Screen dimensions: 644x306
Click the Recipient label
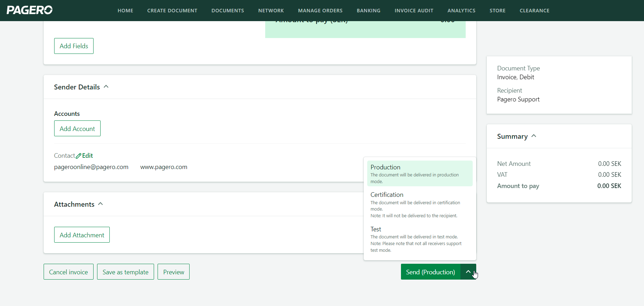click(509, 90)
